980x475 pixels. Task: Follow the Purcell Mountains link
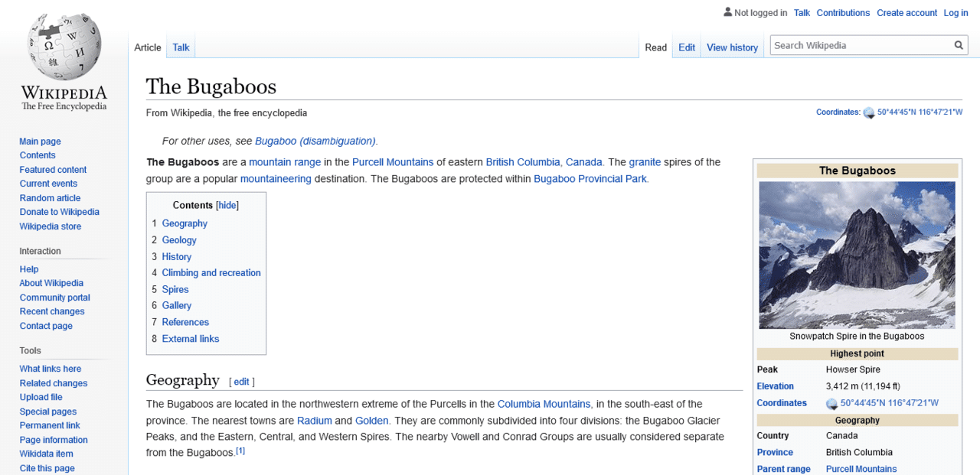coord(393,161)
